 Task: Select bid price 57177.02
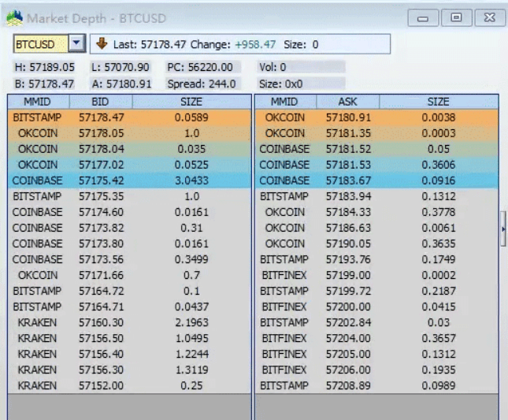pos(102,165)
